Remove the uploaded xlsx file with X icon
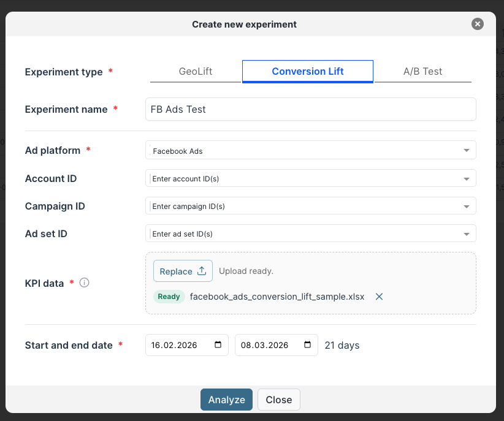The image size is (504, 421). tap(379, 297)
